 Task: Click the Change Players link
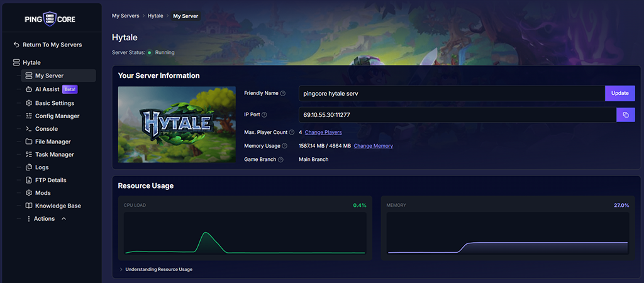click(323, 132)
